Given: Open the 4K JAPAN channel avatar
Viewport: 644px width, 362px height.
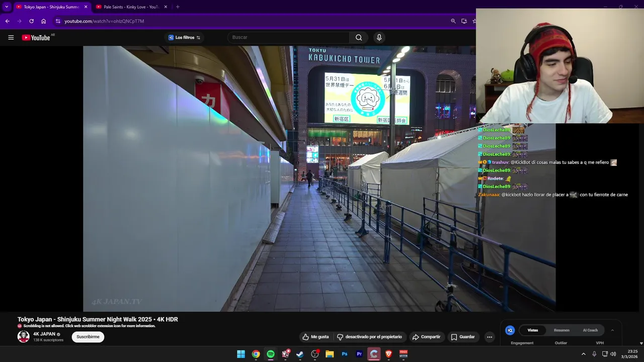Looking at the screenshot, I should [24, 336].
